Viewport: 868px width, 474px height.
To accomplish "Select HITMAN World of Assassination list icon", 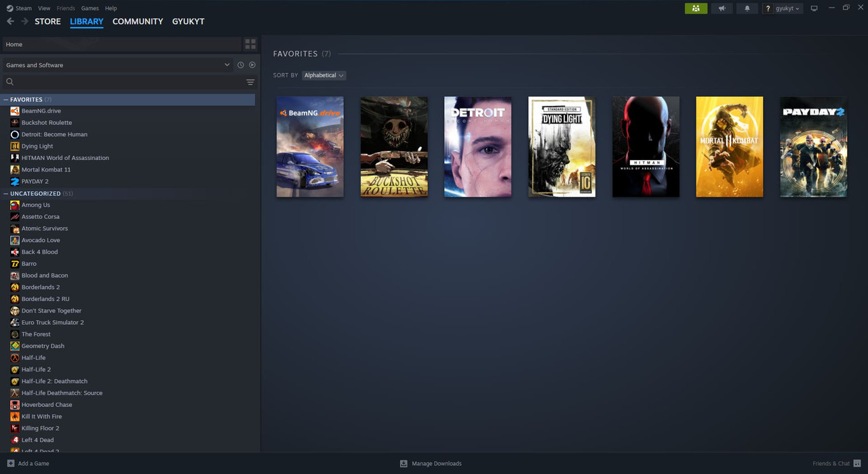I will 15,158.
